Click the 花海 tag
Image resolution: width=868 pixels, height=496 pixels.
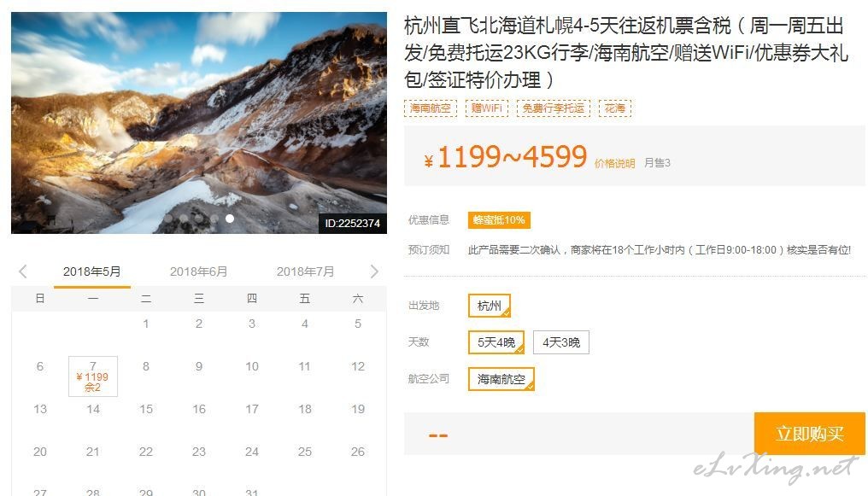coord(614,108)
